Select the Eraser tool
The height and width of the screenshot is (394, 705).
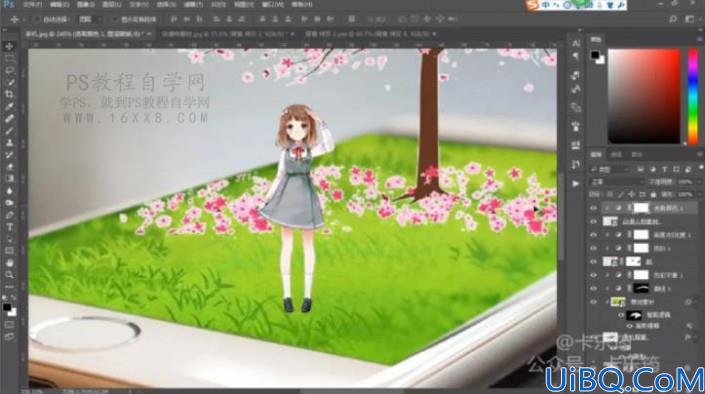pos(9,167)
